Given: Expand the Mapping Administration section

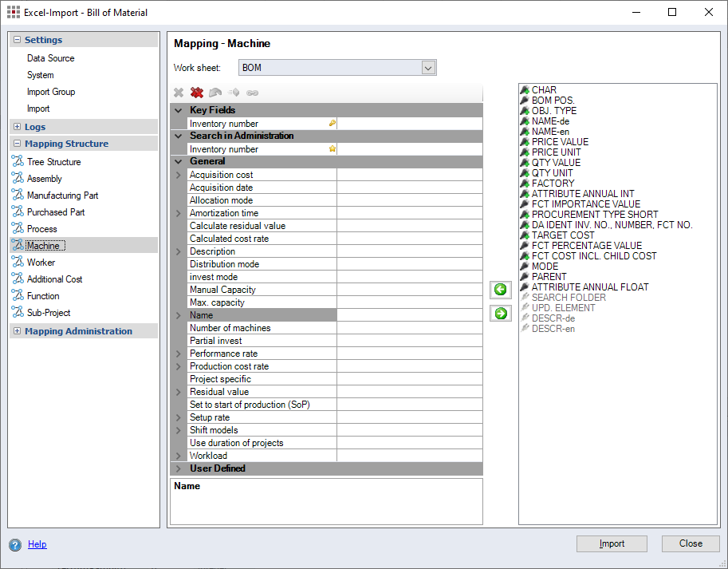Looking at the screenshot, I should coord(17,331).
